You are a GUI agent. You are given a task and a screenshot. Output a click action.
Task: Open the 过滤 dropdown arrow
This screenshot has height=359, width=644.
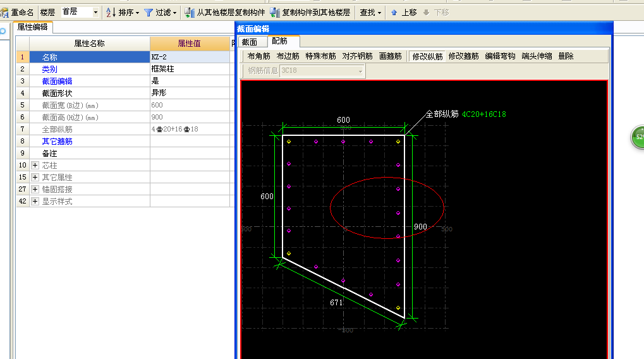pos(174,13)
